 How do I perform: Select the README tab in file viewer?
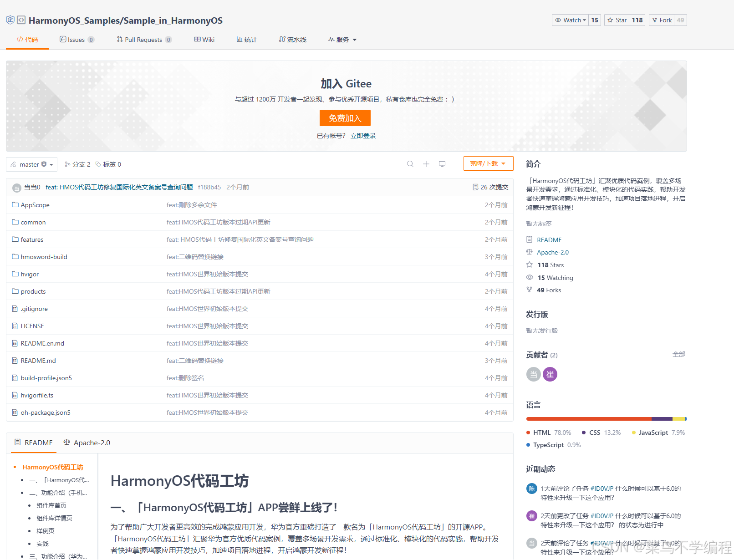(34, 443)
